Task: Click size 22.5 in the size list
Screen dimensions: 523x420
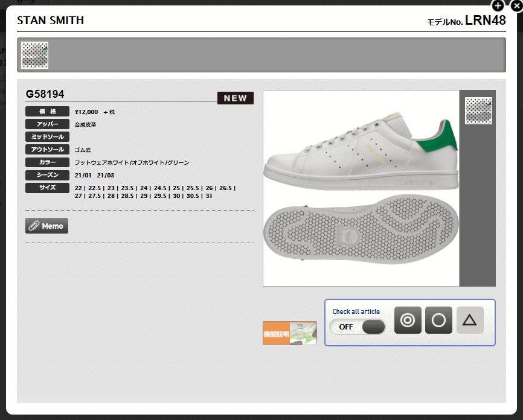Action: coord(94,188)
